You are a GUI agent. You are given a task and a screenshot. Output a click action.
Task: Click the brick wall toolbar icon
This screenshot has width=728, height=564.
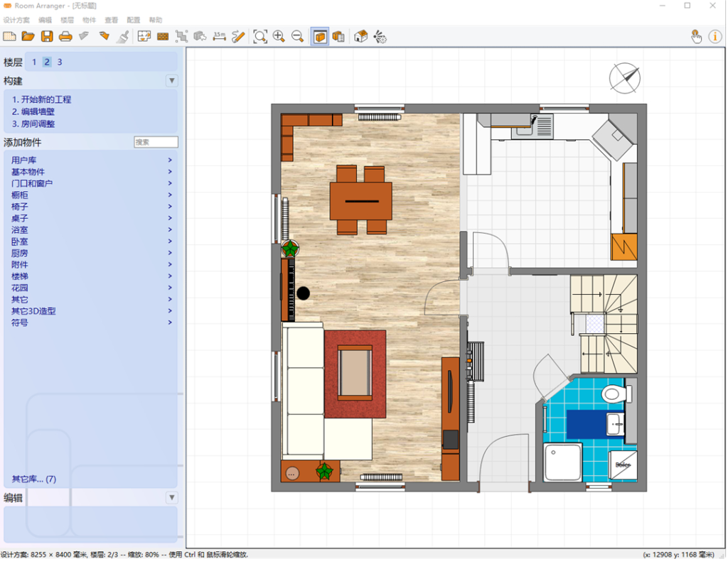(x=163, y=37)
